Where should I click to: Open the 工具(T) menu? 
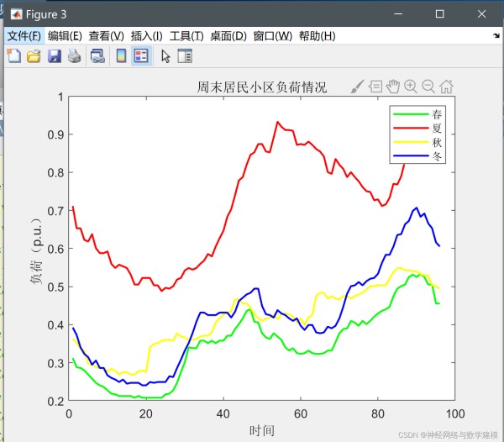coord(186,35)
